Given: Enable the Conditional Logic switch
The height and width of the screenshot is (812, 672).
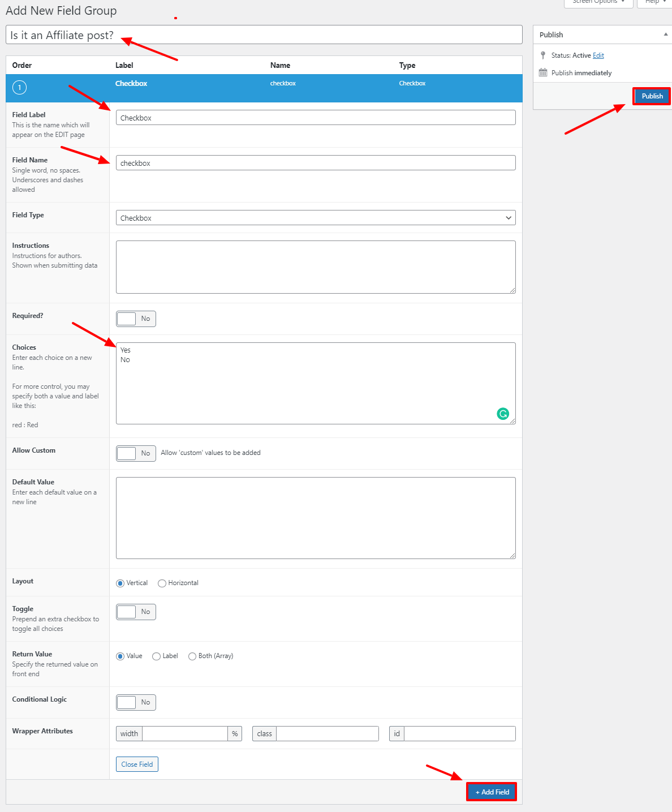Looking at the screenshot, I should tap(136, 702).
